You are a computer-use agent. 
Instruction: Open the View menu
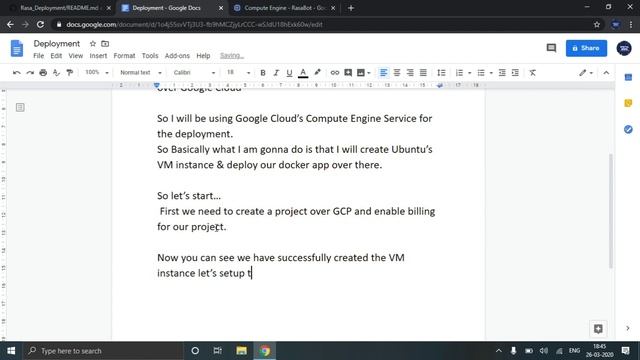76,56
